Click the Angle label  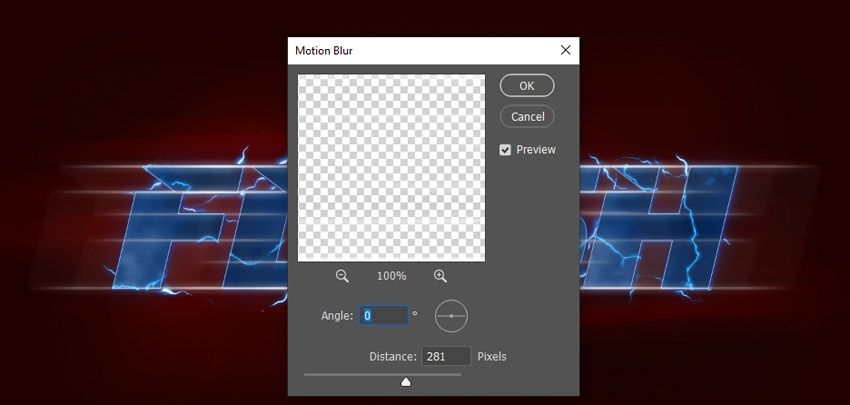pos(337,316)
